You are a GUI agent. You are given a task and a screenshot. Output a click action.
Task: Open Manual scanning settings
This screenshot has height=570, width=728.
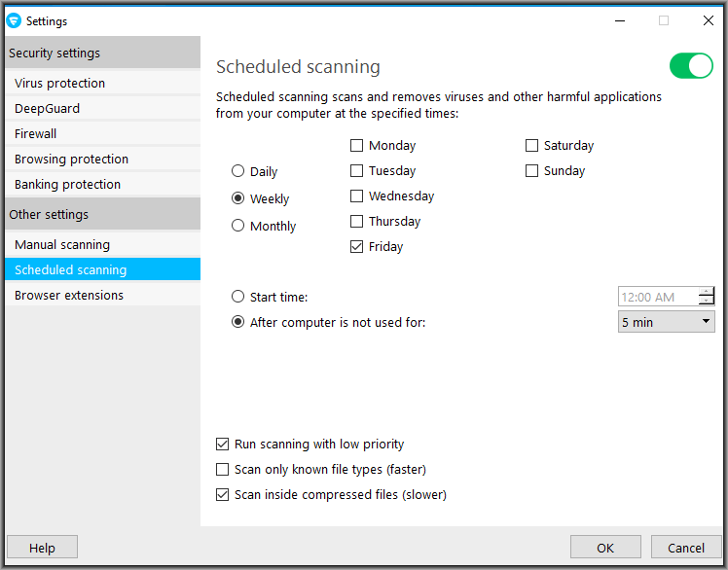point(102,244)
